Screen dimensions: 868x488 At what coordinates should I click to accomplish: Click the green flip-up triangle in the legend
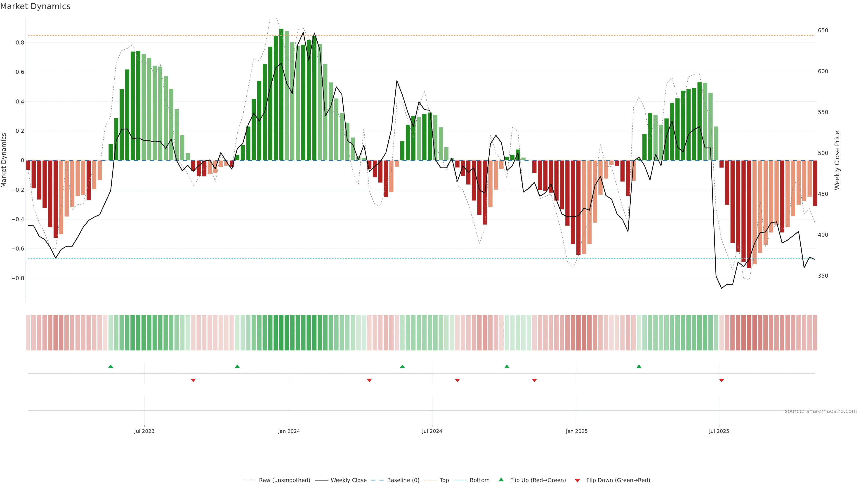click(x=501, y=480)
